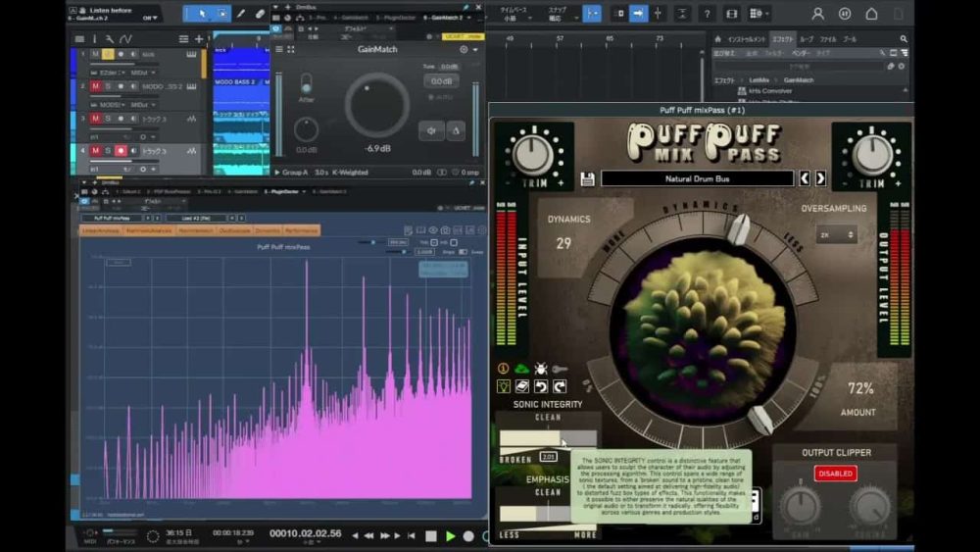Open the Oversampling 2X dropdown
The height and width of the screenshot is (552, 980).
[x=836, y=235]
